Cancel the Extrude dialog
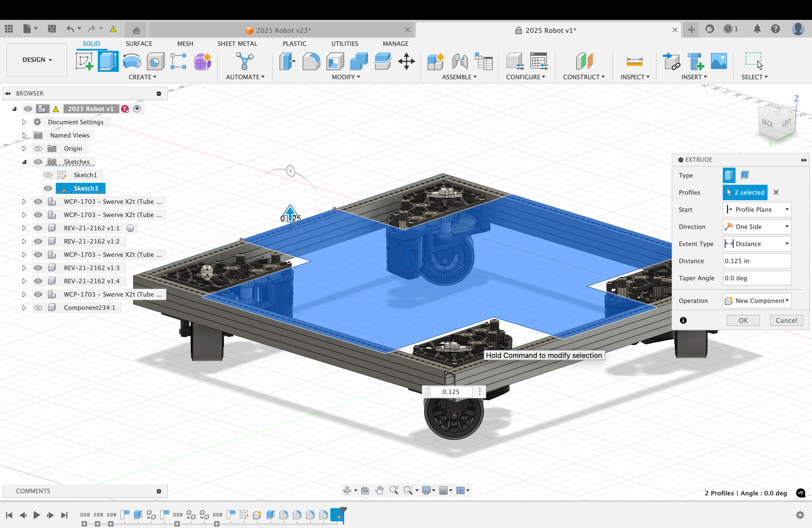 tap(786, 320)
